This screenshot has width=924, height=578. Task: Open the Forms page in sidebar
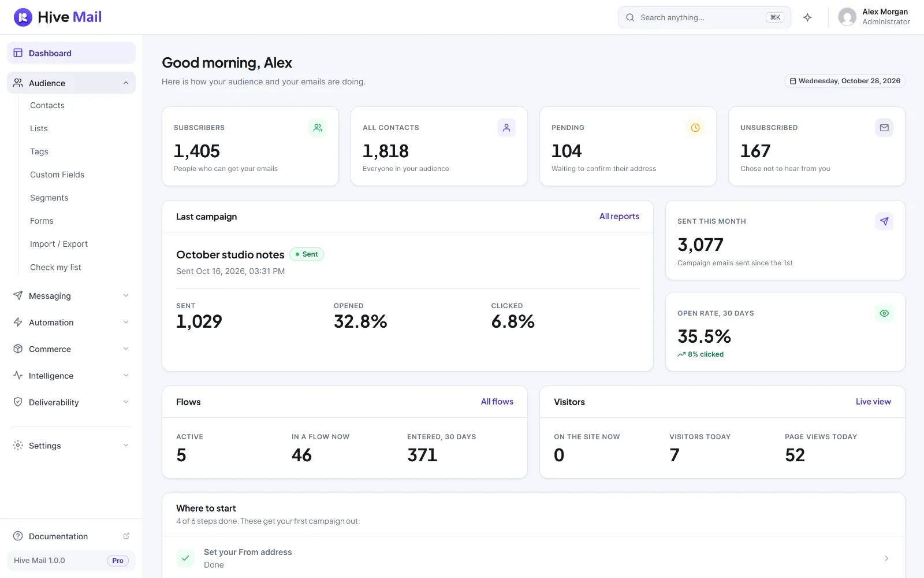pos(42,221)
